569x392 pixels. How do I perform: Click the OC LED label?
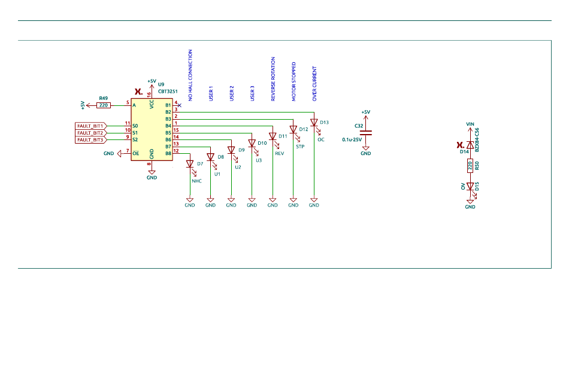click(x=321, y=139)
